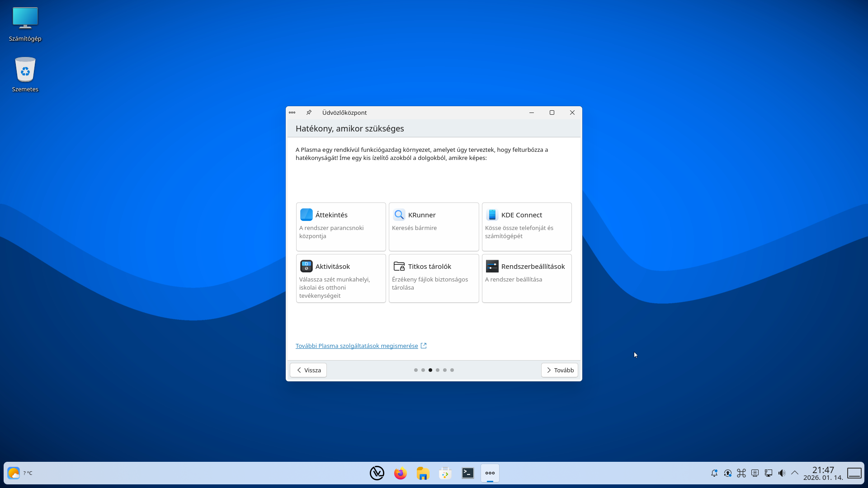Image resolution: width=868 pixels, height=488 pixels.
Task: Launch Firefox from the taskbar
Action: 400,473
